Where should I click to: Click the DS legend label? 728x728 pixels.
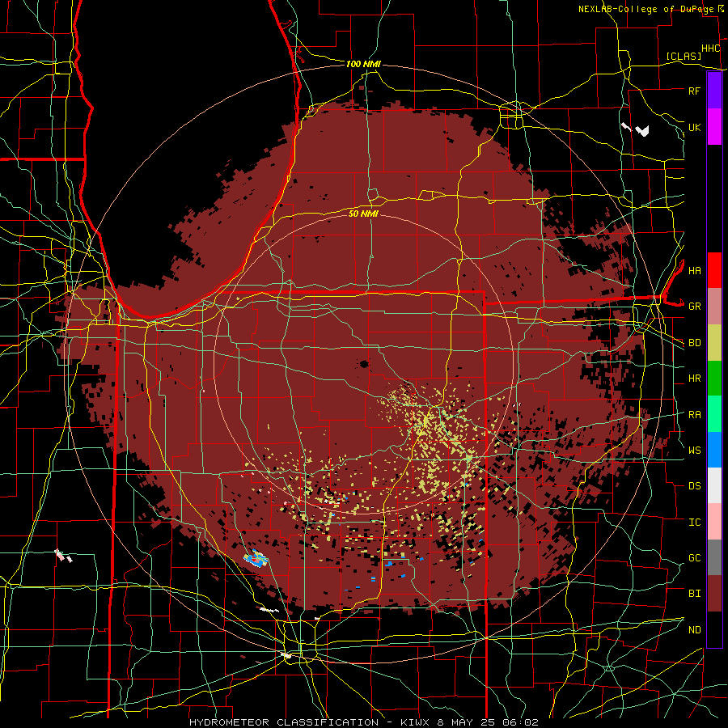(694, 485)
